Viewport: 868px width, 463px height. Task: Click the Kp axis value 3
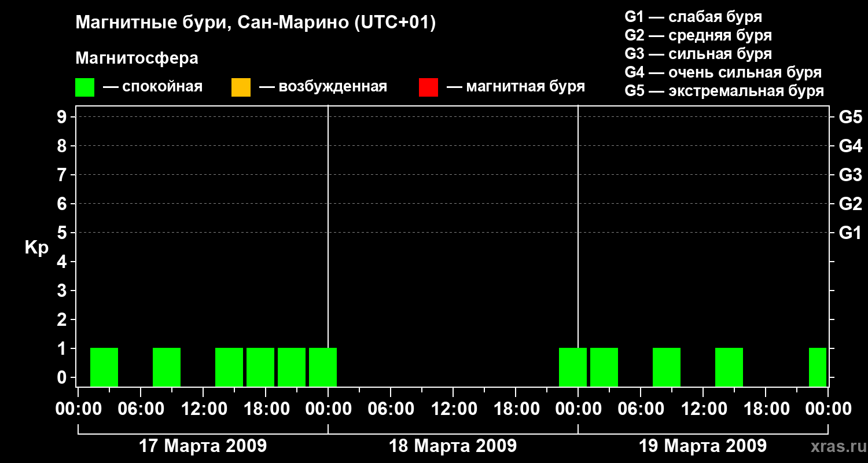63,291
